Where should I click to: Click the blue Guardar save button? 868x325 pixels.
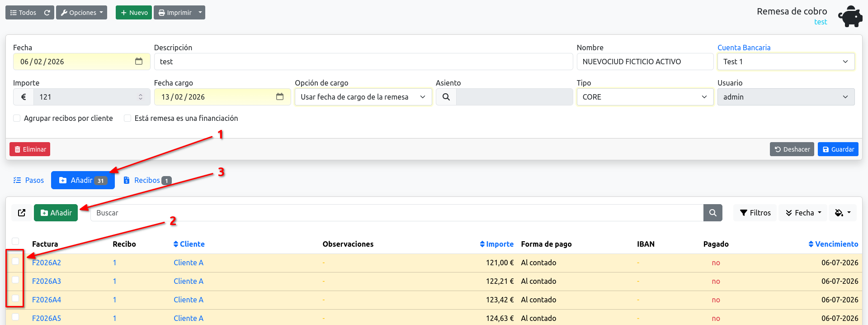click(x=838, y=149)
